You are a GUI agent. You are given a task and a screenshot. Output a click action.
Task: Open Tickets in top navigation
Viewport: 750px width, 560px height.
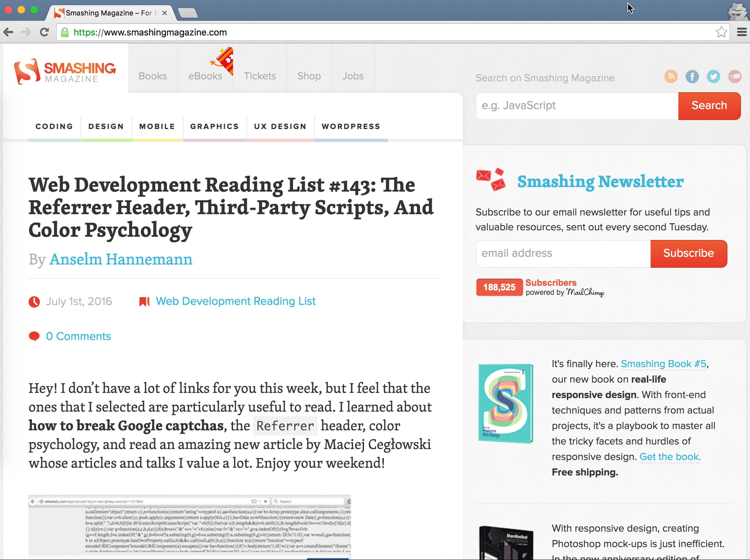260,76
